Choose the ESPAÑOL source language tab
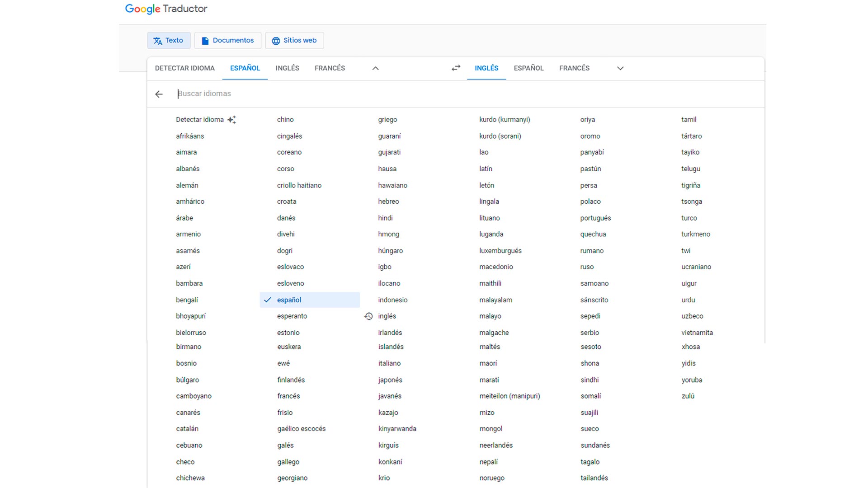 pos(245,68)
